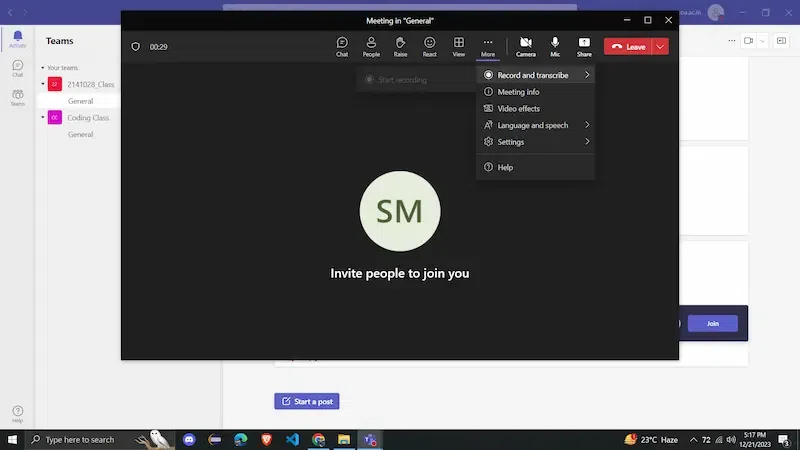The width and height of the screenshot is (800, 450).
Task: Change the meeting View layout
Action: 459,46
